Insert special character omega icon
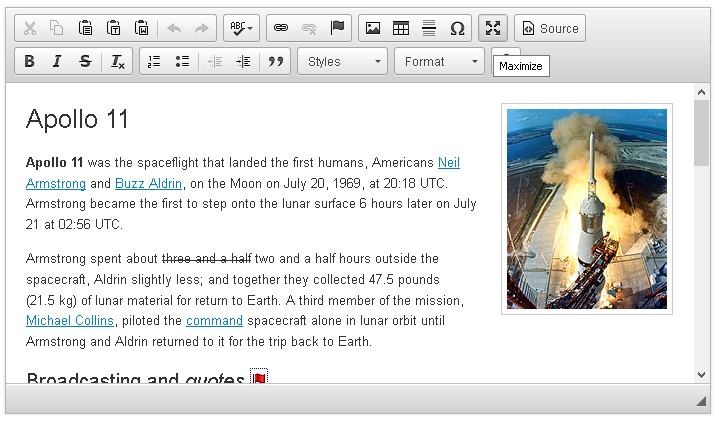Image resolution: width=719 pixels, height=421 pixels. 457,28
